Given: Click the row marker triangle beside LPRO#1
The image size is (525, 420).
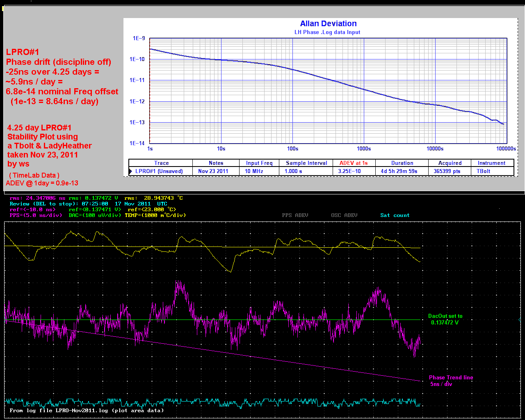Looking at the screenshot, I should click(131, 171).
